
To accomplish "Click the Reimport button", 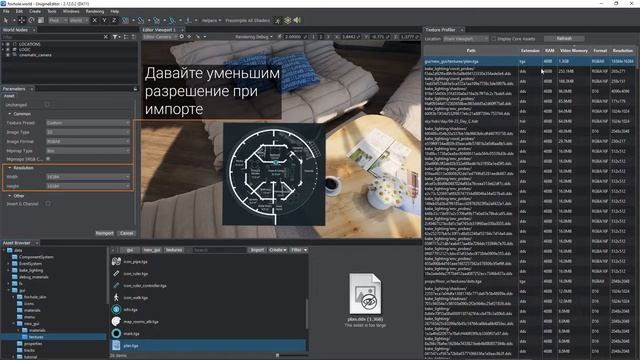I will 104,233.
